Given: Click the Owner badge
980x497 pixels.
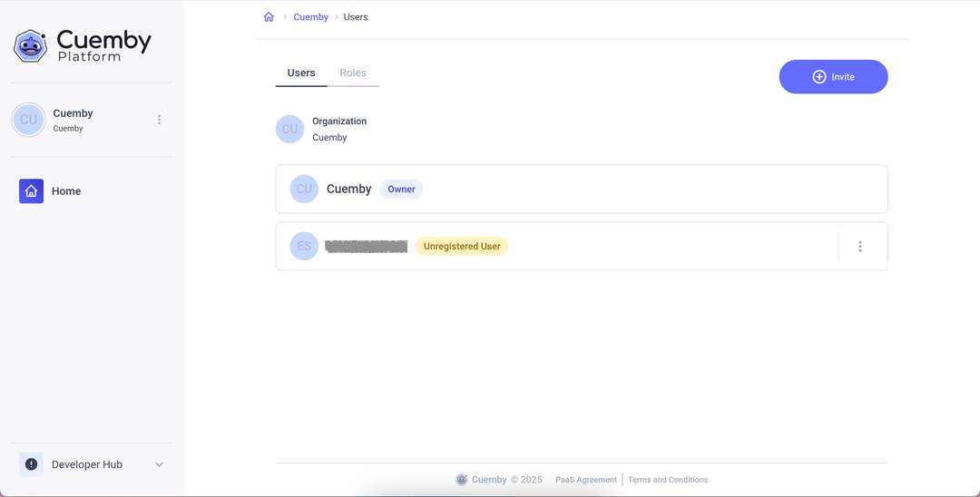Looking at the screenshot, I should coord(401,190).
